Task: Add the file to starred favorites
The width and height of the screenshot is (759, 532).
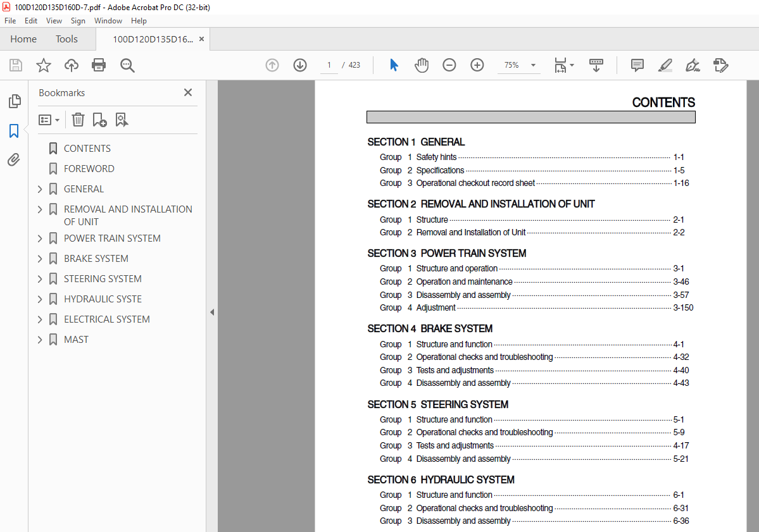Action: point(44,65)
